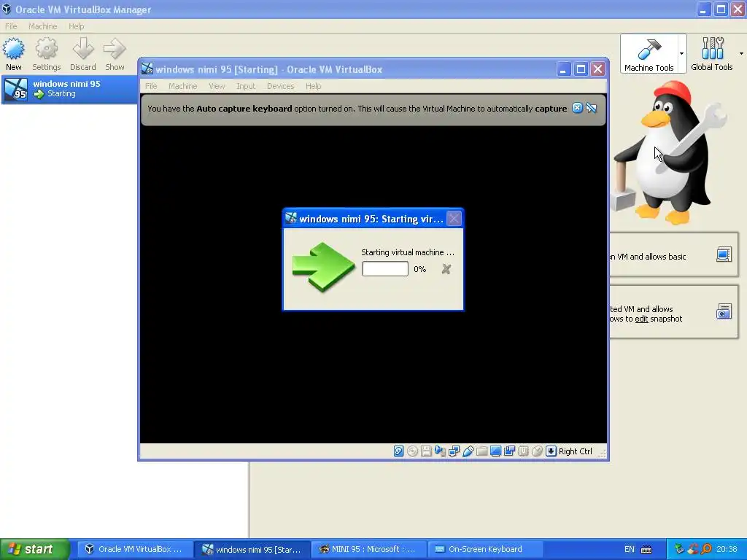Image resolution: width=747 pixels, height=560 pixels.
Task: Click the hard disk status icon
Action: tap(399, 451)
